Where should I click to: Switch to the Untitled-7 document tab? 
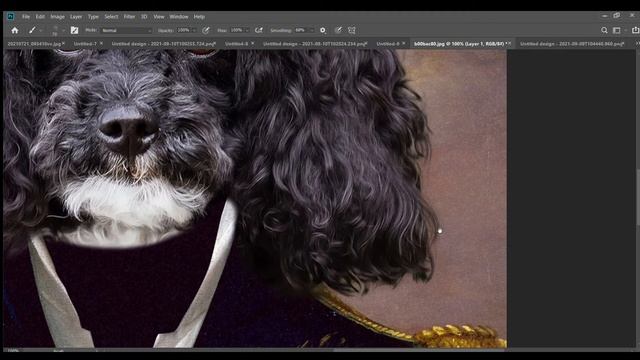click(85, 44)
